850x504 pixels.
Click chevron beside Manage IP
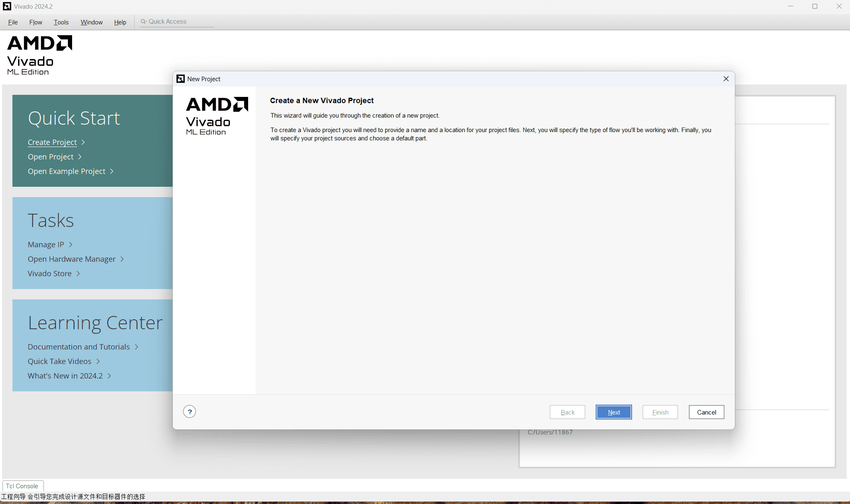click(x=71, y=244)
